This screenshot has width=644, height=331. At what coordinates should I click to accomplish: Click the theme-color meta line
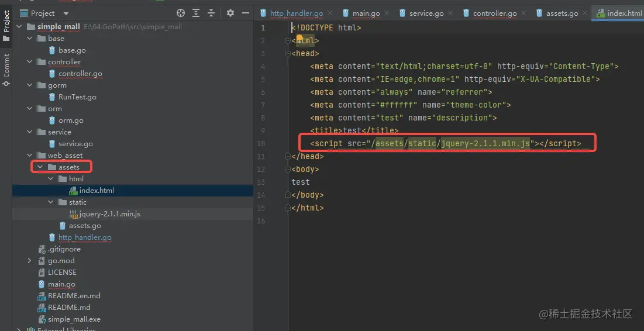click(x=410, y=105)
